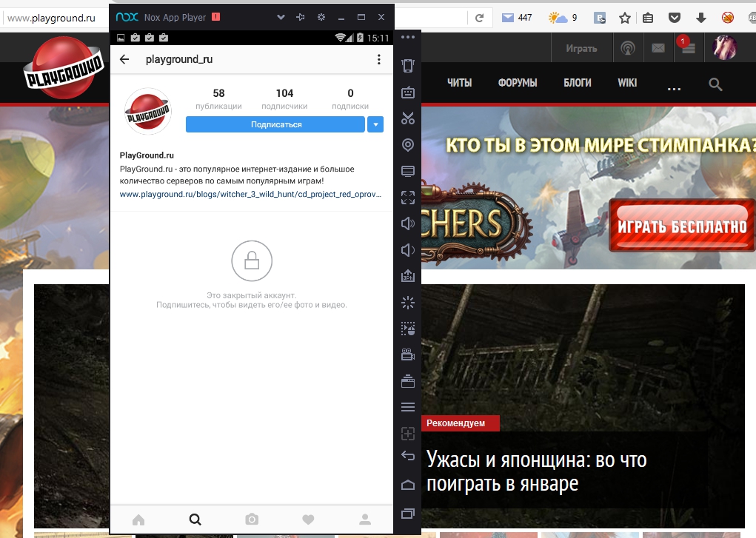Open the weather widget showing 9

tap(563, 18)
